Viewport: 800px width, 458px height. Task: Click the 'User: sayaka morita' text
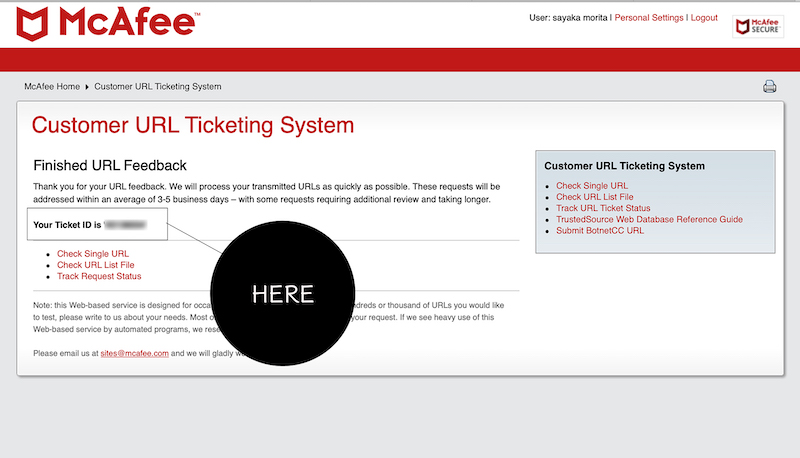pos(568,18)
